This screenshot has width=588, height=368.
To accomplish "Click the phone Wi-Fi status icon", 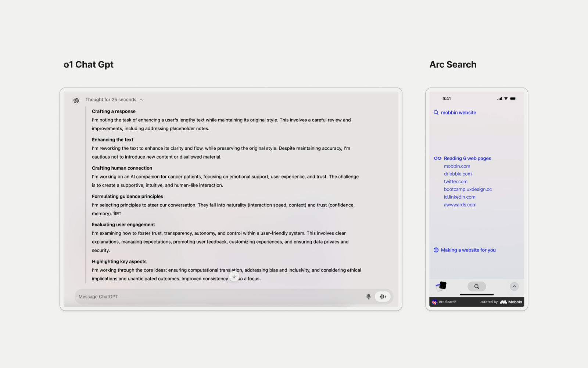I will 506,99.
